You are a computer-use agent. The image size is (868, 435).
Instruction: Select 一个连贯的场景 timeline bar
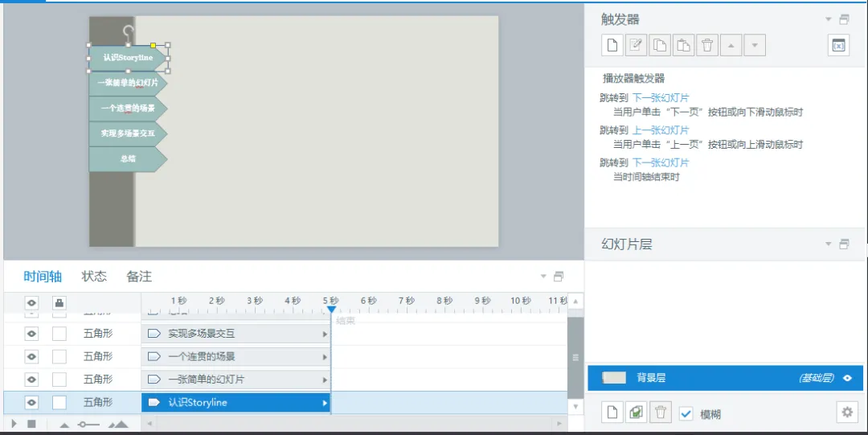point(235,356)
